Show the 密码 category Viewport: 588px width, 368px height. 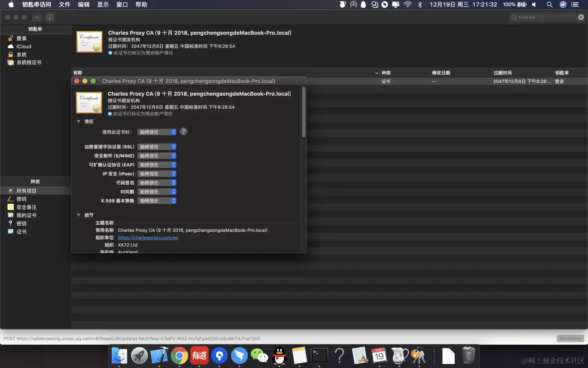click(x=22, y=199)
